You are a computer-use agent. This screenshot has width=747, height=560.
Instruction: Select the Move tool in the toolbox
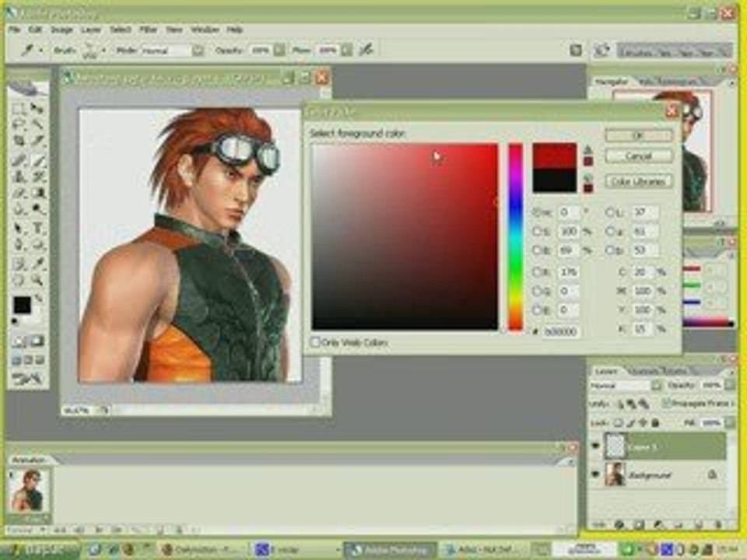(x=37, y=109)
